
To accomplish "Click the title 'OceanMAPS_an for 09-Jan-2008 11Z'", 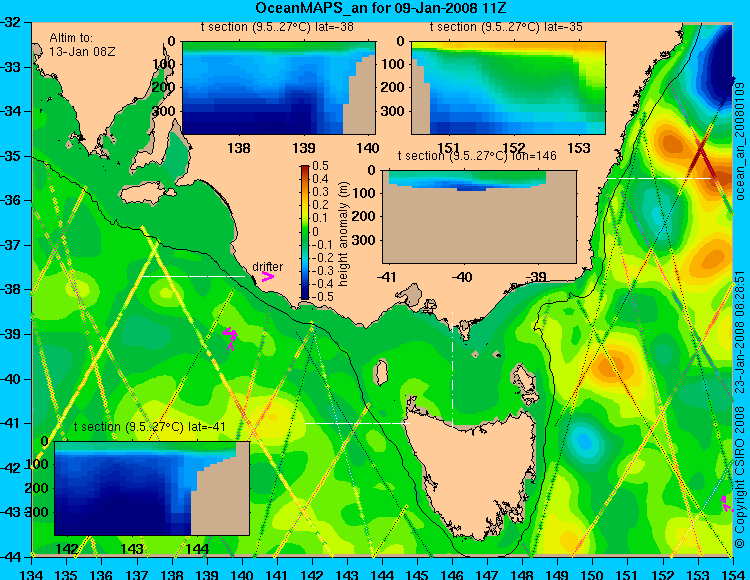I will [x=380, y=8].
